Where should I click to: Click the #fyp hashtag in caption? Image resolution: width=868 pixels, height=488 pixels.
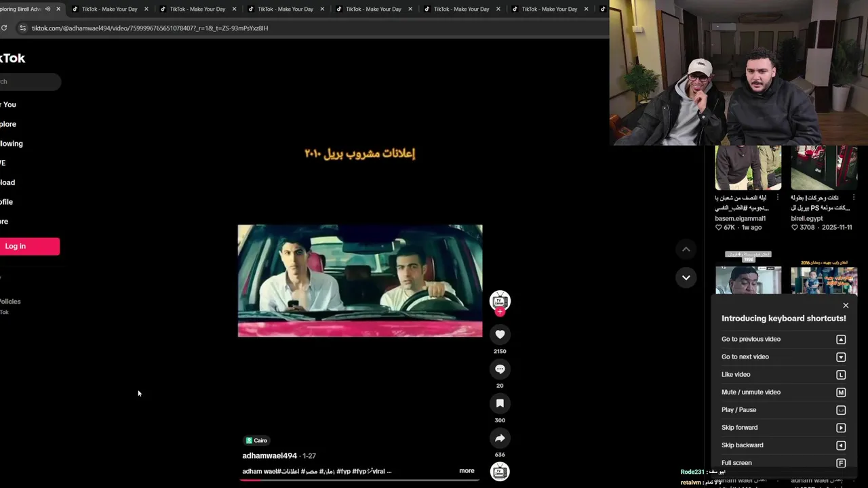tap(343, 471)
